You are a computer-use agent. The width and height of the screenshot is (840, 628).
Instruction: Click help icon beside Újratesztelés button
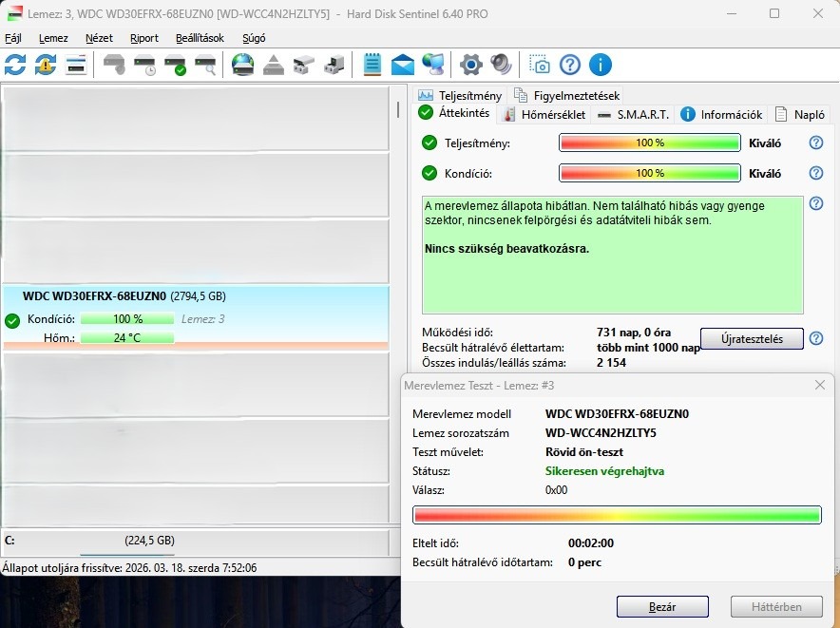click(816, 338)
